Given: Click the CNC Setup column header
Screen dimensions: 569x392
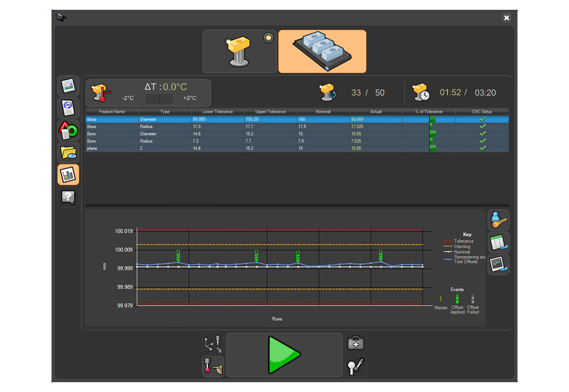Looking at the screenshot, I should point(482,112).
